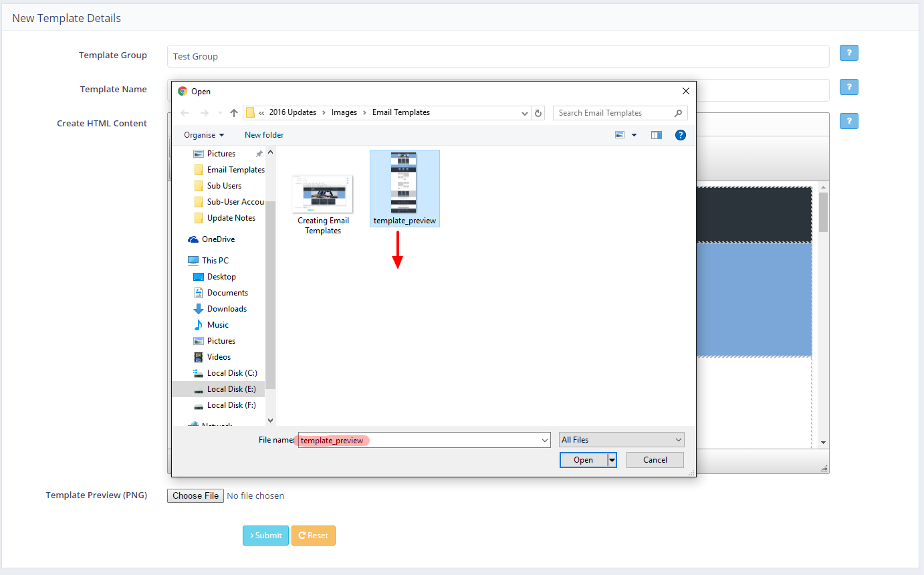This screenshot has height=575, width=924.
Task: Select Local Disk (C:) in sidebar
Action: click(x=231, y=373)
